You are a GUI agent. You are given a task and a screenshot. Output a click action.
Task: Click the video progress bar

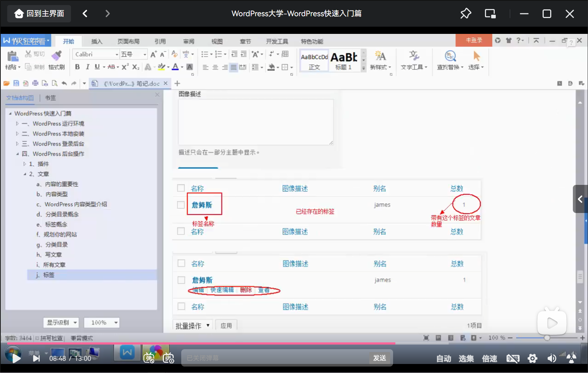pyautogui.click(x=294, y=343)
